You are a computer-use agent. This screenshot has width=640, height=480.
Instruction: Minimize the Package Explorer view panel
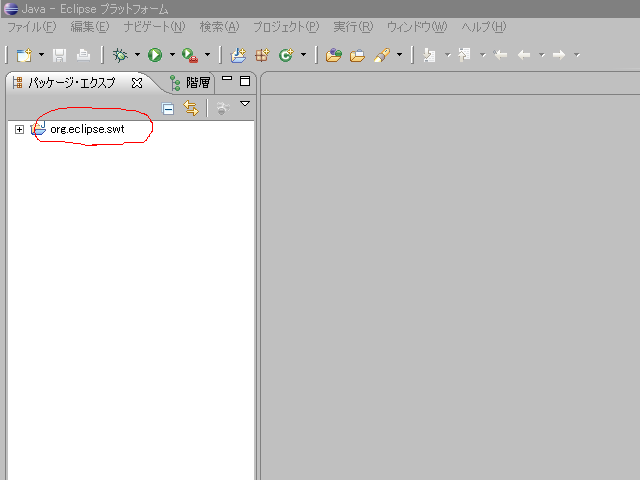coord(227,78)
